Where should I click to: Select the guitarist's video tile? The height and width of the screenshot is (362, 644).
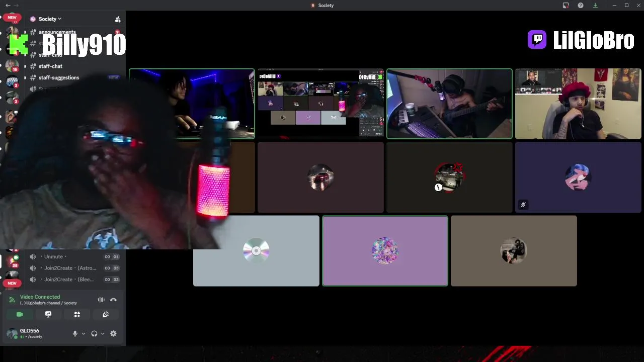point(449,104)
